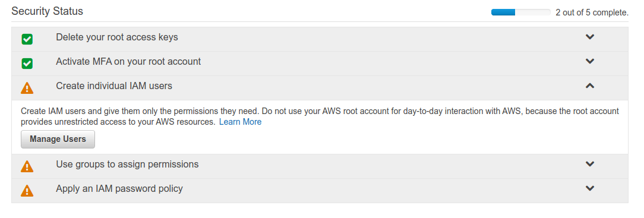Expand the Apply an IAM password policy chevron
Screen dimensions: 644x218
(x=590, y=188)
